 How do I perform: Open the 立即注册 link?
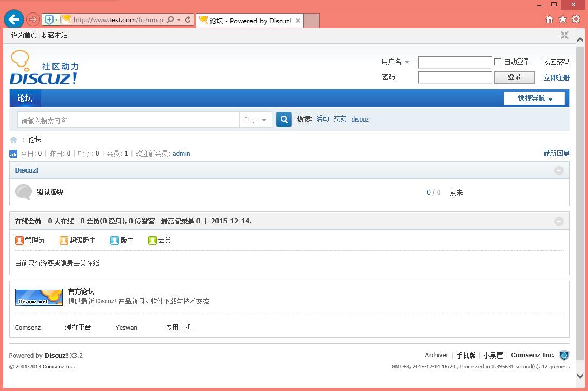557,77
